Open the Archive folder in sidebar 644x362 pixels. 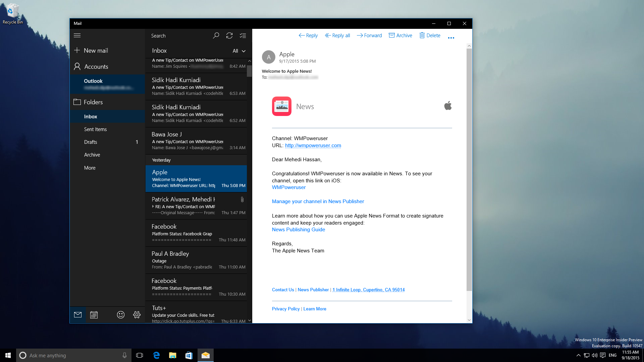[107, 155]
